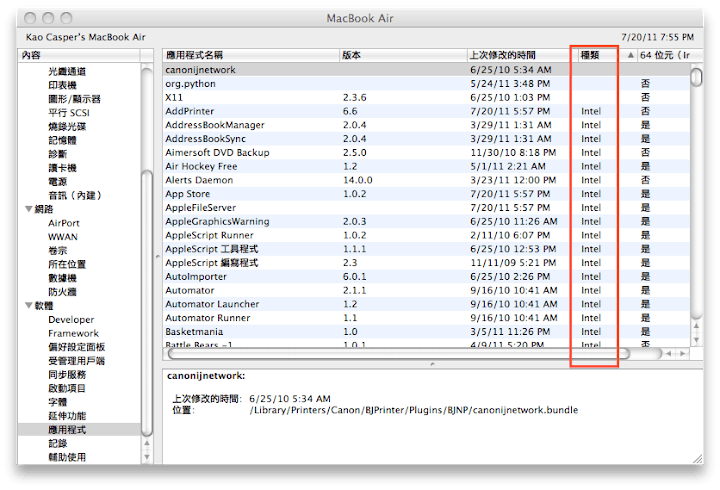Screen dimensions: 720x490
Task: Select 同步服務 in the sidebar
Action: pyautogui.click(x=67, y=375)
